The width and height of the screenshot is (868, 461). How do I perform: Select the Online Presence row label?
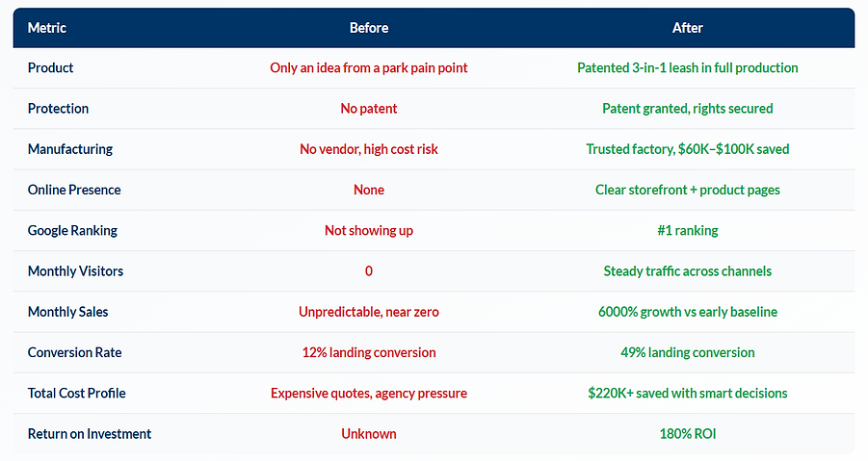point(74,190)
